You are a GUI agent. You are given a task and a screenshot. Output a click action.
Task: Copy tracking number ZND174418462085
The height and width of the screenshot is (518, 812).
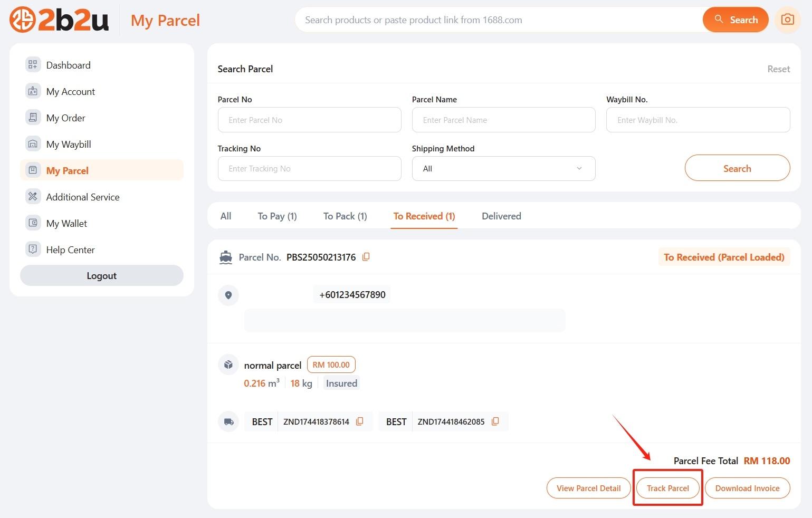(x=495, y=421)
